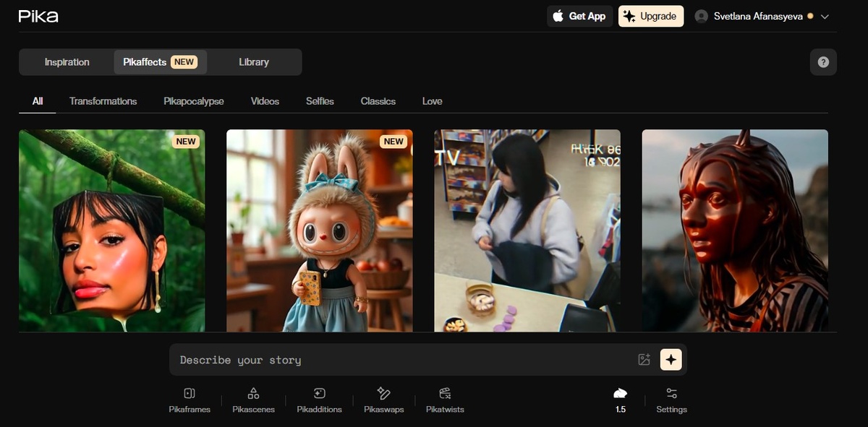
Task: Filter by Pikapocalypse category
Action: pyautogui.click(x=194, y=101)
